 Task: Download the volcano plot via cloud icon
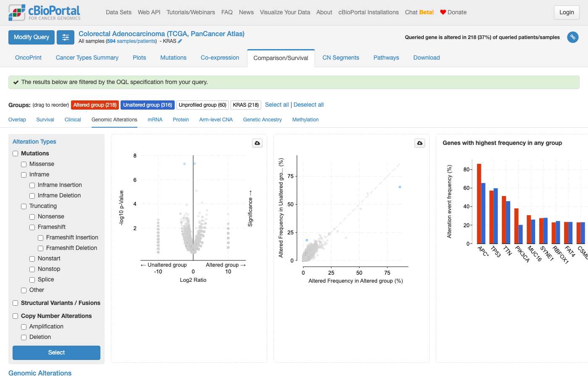(x=257, y=143)
